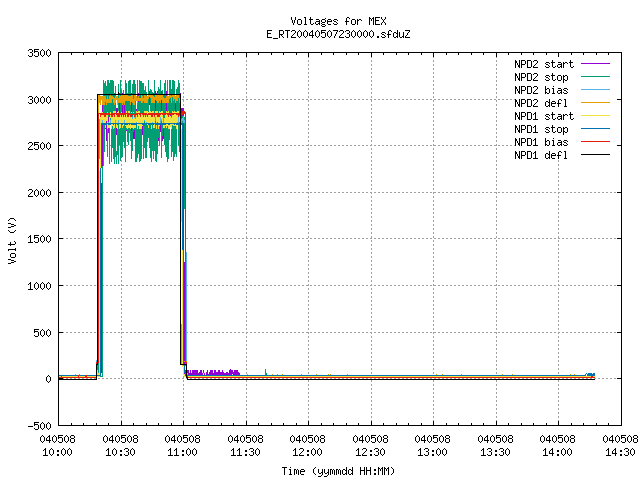Click the 12:00 time axis label
This screenshot has width=640, height=480.
point(307,452)
